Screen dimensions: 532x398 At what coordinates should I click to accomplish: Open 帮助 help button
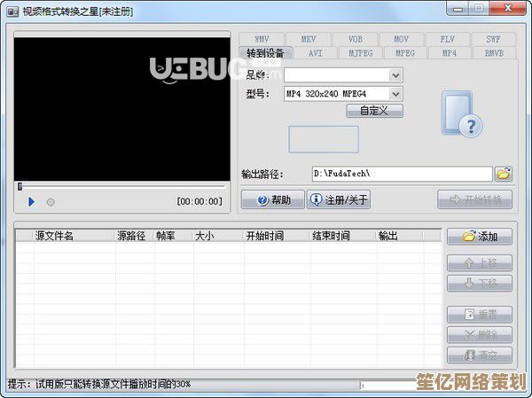click(x=272, y=200)
